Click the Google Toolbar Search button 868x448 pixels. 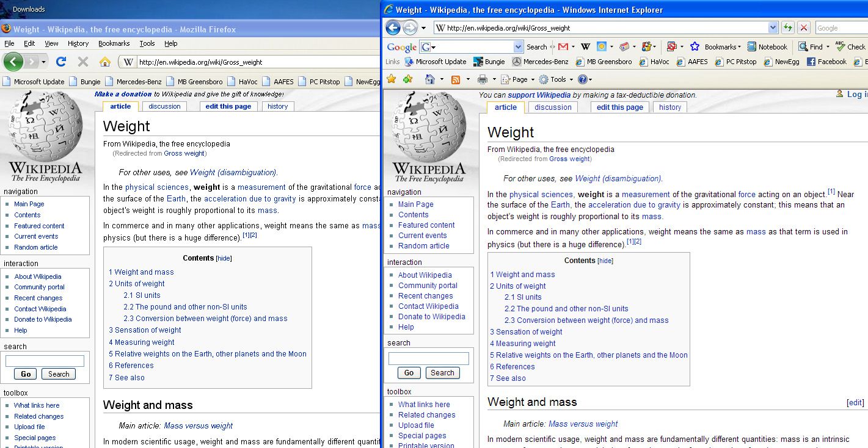click(x=537, y=47)
